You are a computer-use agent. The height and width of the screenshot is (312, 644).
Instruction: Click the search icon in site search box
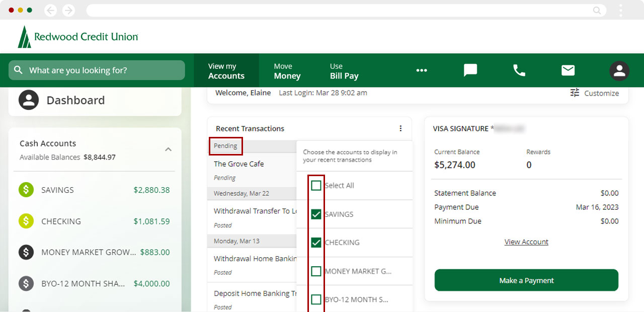coord(19,70)
